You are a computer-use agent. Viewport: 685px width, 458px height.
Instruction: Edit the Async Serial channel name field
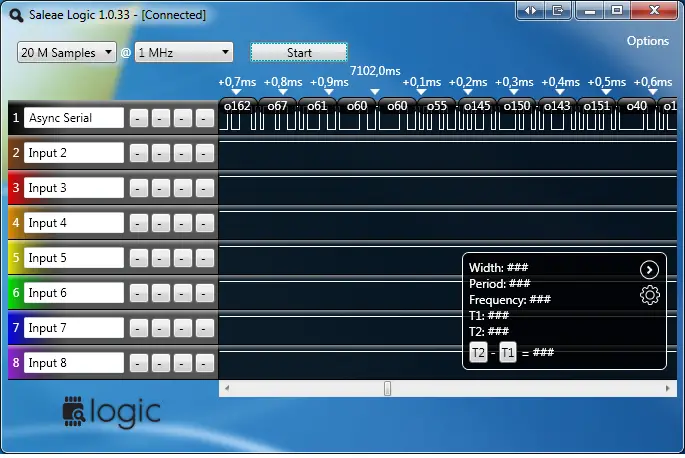tap(74, 118)
